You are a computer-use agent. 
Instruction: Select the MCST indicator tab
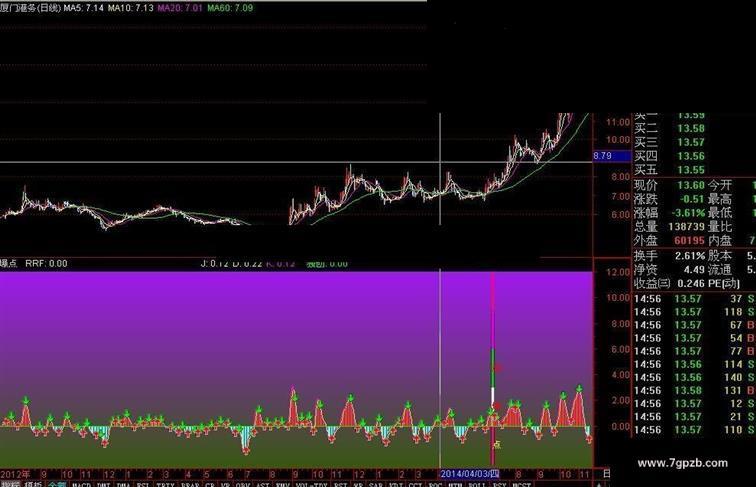(521, 484)
